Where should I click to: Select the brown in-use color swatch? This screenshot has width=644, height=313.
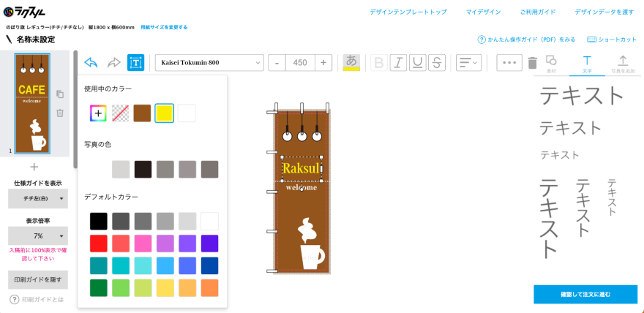(142, 113)
